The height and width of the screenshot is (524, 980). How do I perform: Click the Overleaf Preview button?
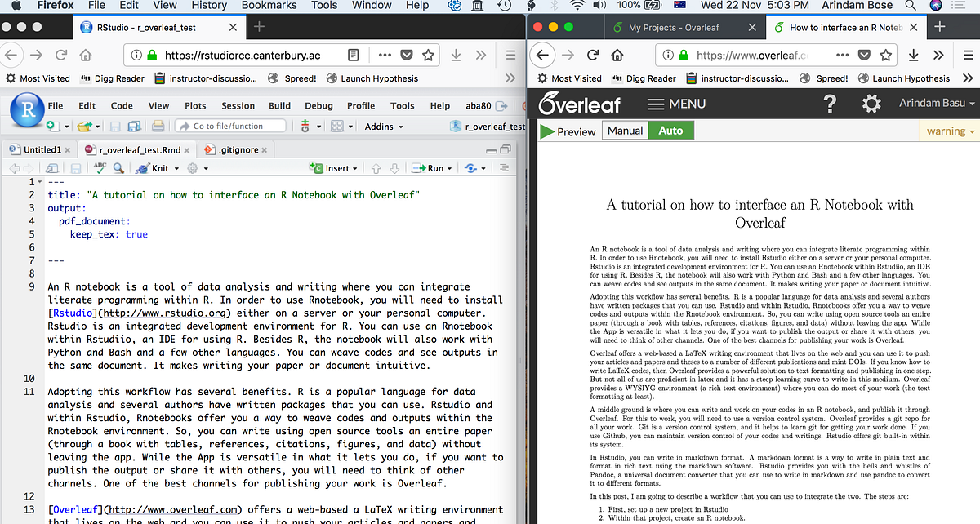click(x=568, y=131)
